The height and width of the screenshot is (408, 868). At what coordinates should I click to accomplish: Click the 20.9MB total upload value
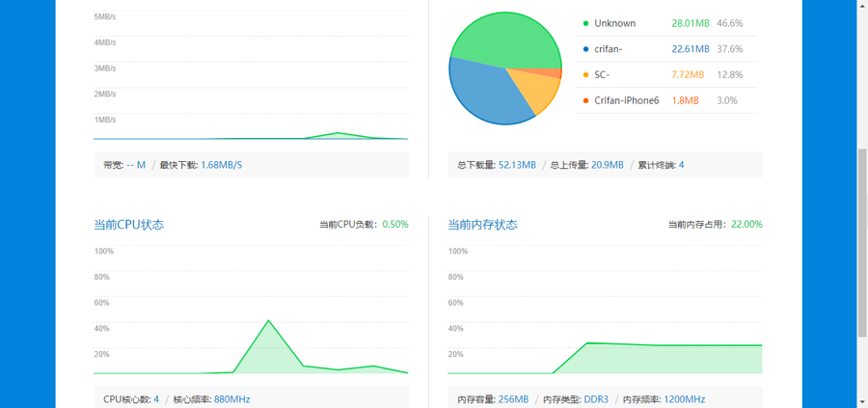tap(608, 165)
